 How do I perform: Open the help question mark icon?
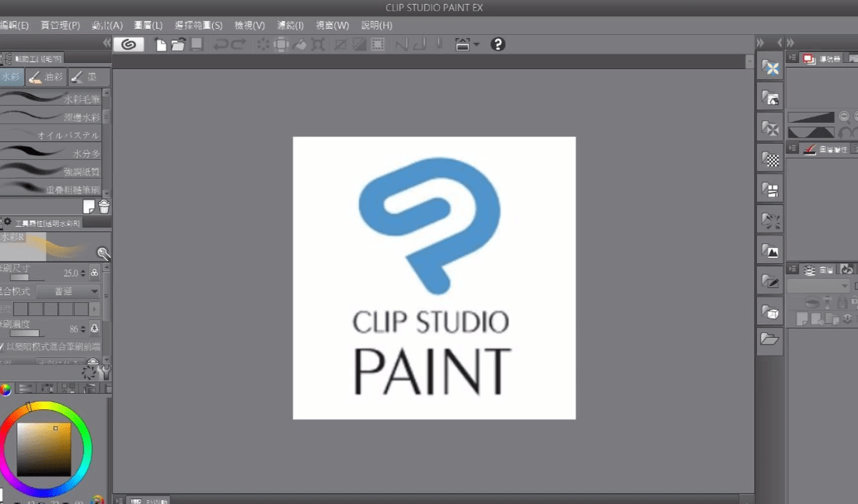click(x=498, y=44)
